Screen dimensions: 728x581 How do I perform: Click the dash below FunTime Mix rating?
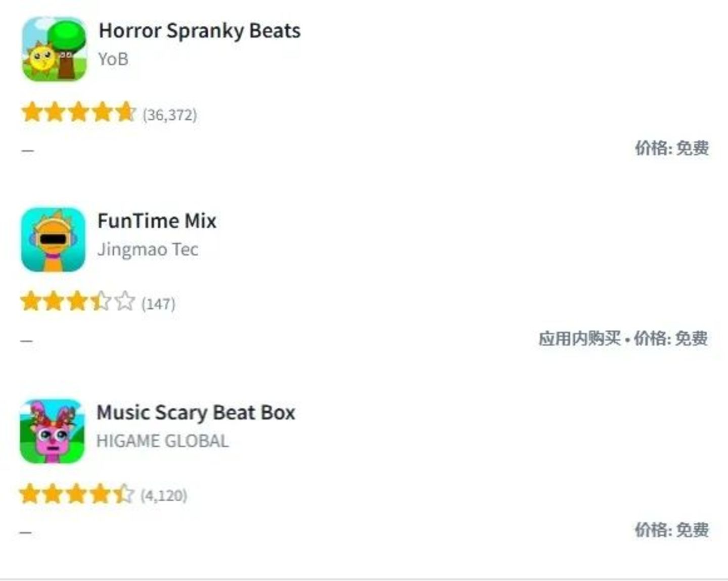pos(27,341)
